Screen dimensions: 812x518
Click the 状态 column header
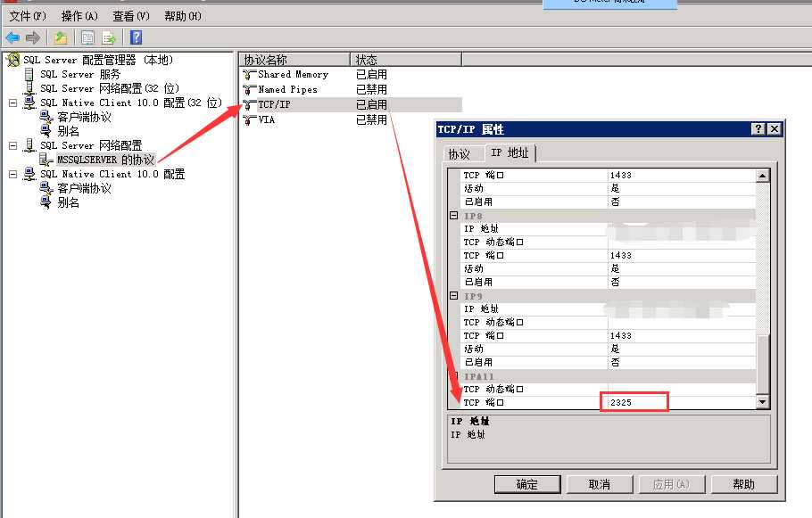tap(406, 60)
